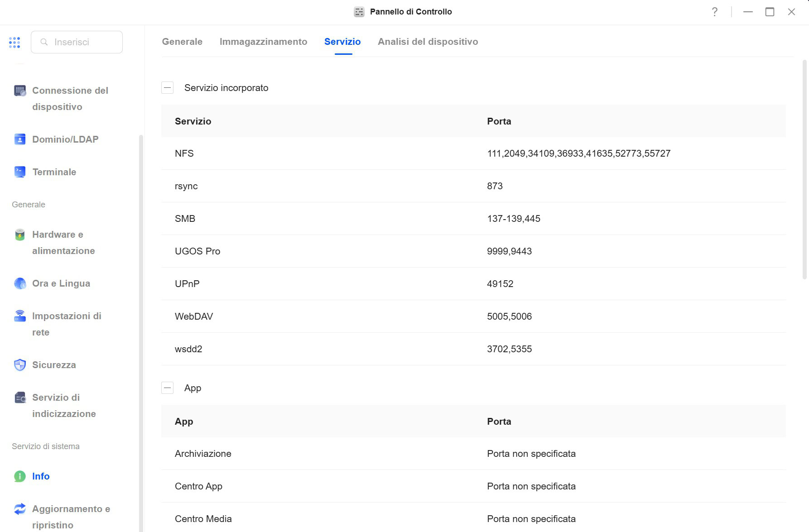Open Ora e Lingua globe icon
This screenshot has width=809, height=532.
[20, 283]
